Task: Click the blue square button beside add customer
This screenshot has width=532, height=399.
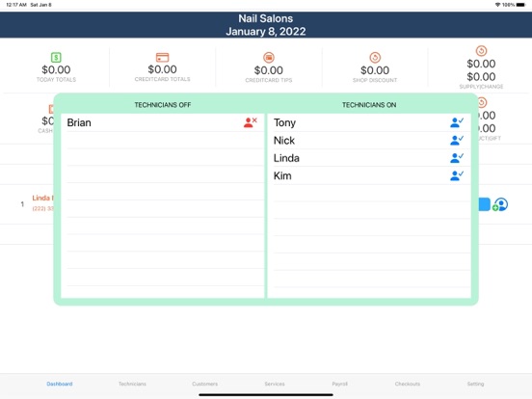Action: 485,204
